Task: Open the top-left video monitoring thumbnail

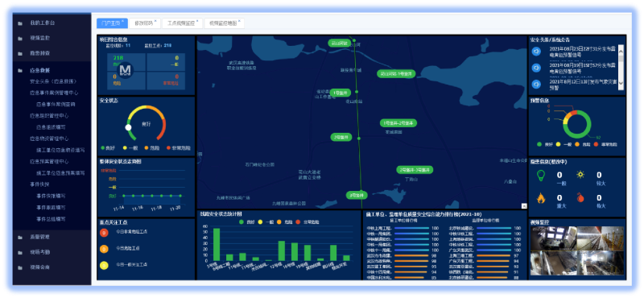Action: click(553, 238)
